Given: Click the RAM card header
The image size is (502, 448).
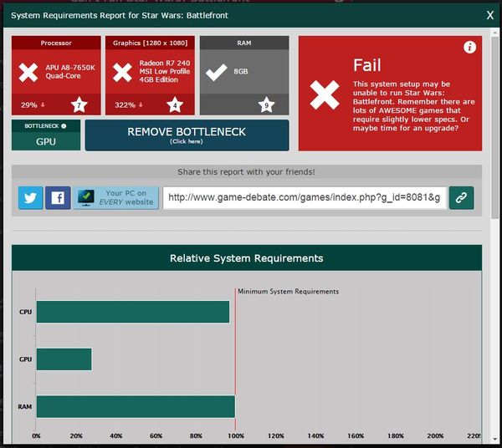Looking at the screenshot, I should click(244, 43).
